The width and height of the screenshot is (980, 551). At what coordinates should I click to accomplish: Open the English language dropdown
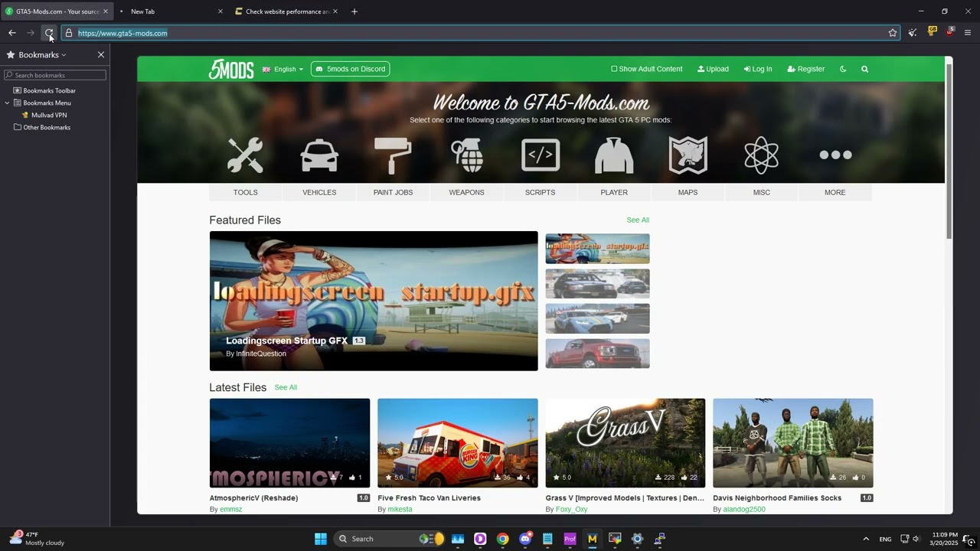click(x=283, y=69)
